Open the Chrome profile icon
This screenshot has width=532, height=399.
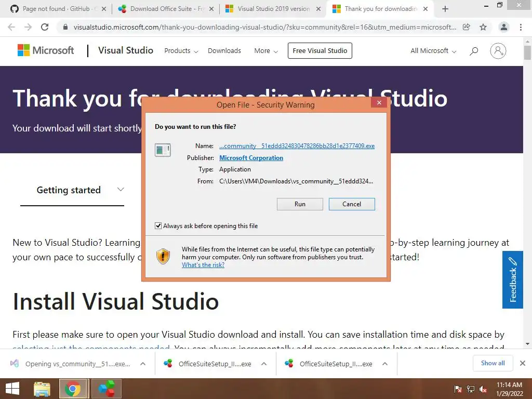(504, 27)
